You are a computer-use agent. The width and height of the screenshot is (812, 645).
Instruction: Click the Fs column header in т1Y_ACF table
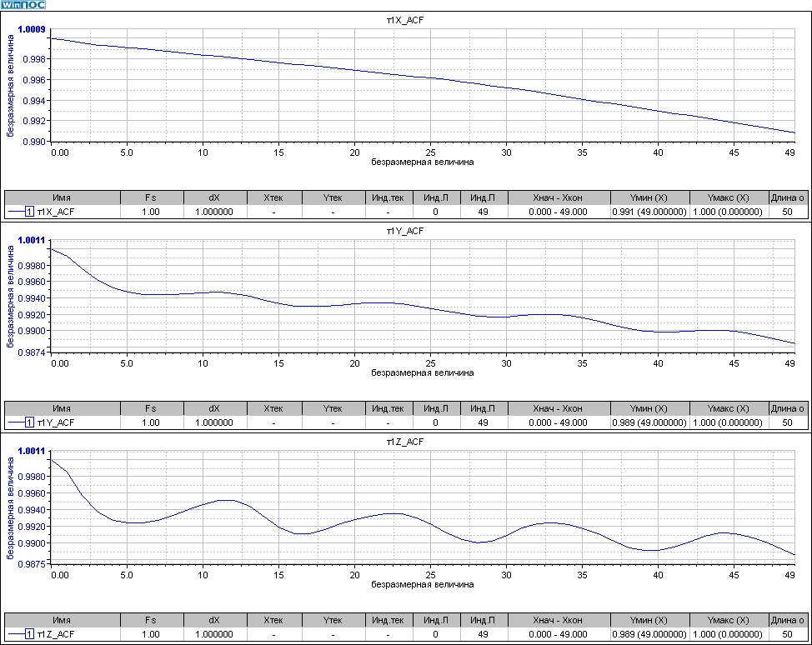coord(150,409)
